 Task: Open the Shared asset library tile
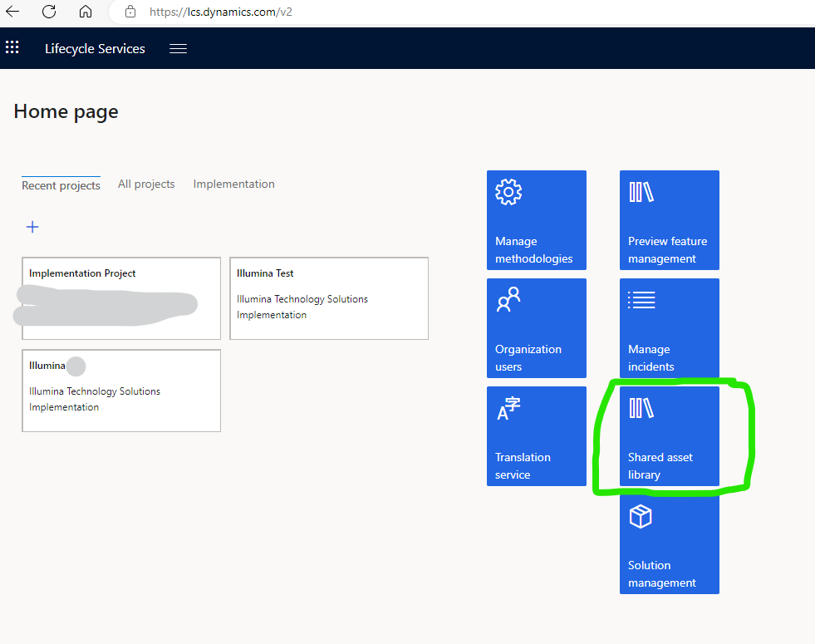pos(669,436)
